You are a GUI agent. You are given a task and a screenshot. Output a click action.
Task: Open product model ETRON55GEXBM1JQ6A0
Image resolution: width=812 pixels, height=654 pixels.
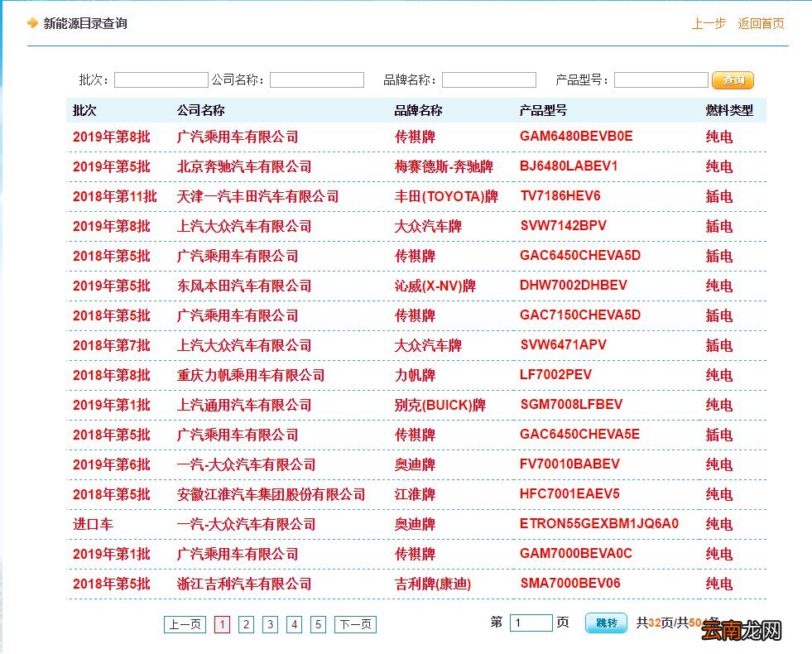pyautogui.click(x=599, y=523)
